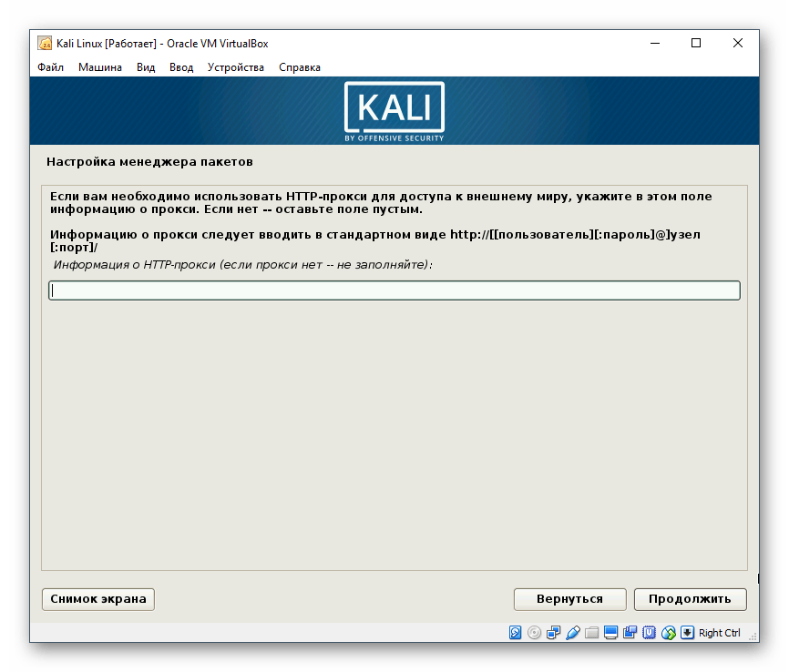The width and height of the screenshot is (789, 672).
Task: Click the Вернуться button
Action: click(570, 599)
